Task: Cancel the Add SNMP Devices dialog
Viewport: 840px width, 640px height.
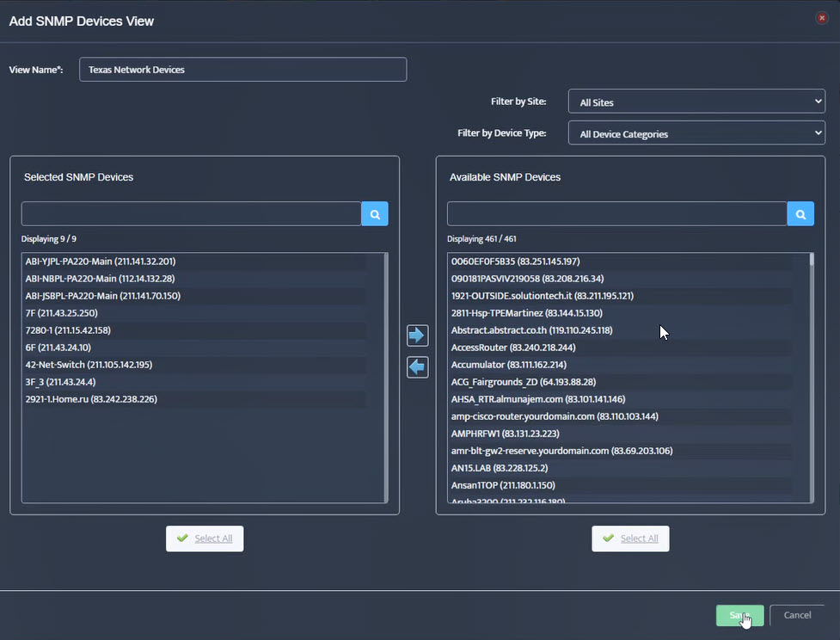Action: (x=797, y=615)
